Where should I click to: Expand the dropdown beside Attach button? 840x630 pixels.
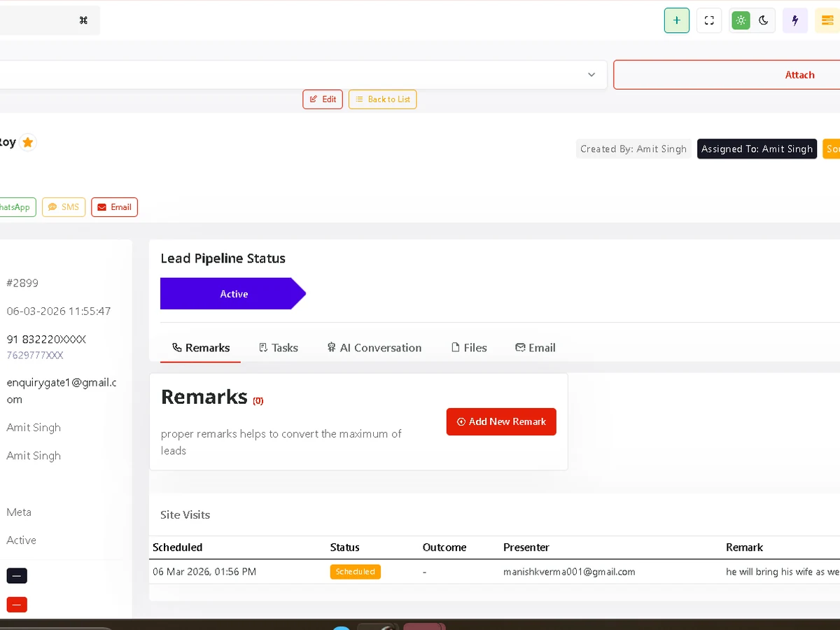pyautogui.click(x=591, y=75)
